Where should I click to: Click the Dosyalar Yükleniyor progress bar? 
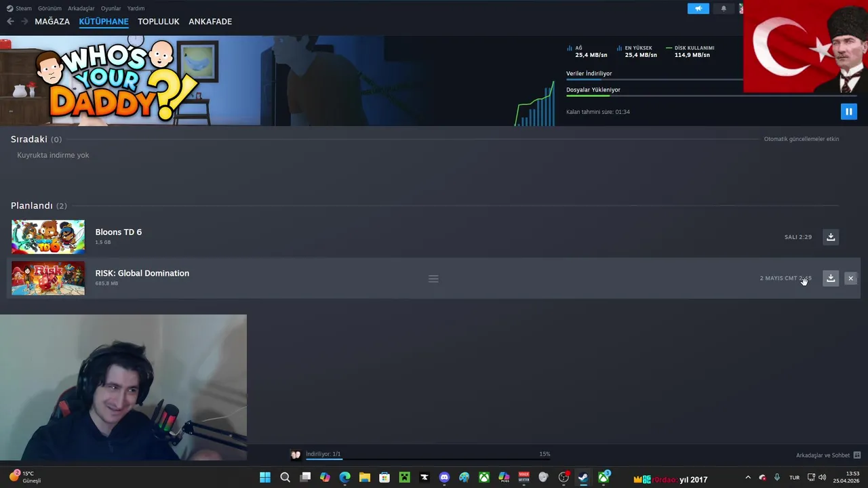pos(712,96)
